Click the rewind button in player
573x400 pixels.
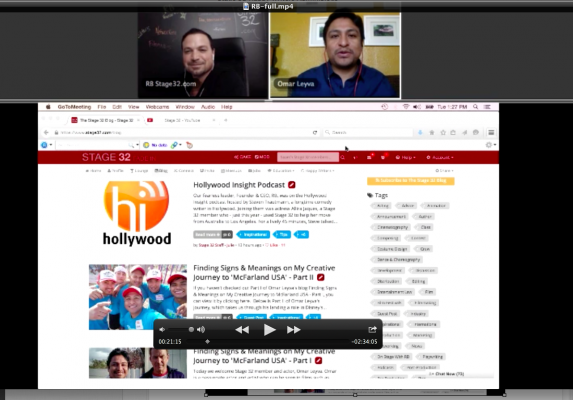[x=242, y=330]
